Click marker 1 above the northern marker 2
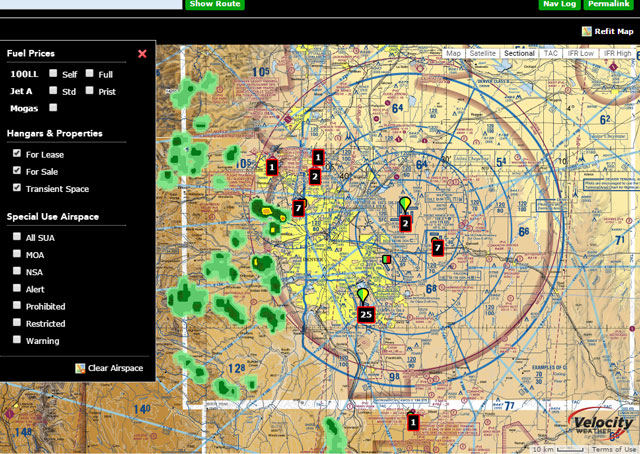 click(x=318, y=158)
